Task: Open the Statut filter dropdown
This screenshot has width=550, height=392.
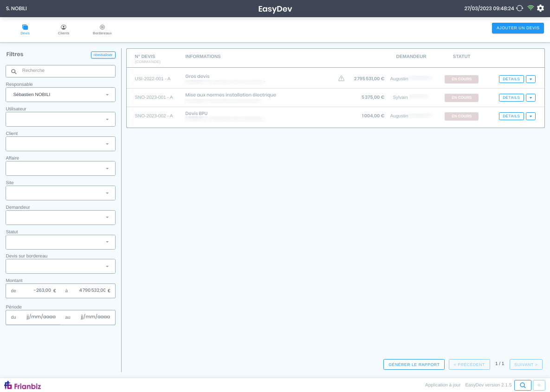Action: point(60,242)
